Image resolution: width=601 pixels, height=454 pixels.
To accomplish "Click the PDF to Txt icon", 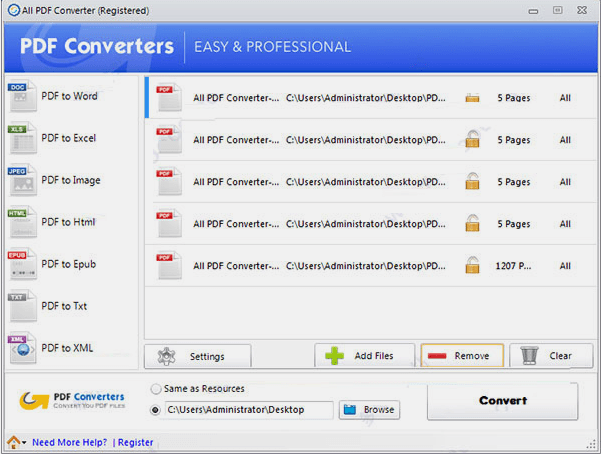I will pyautogui.click(x=21, y=306).
